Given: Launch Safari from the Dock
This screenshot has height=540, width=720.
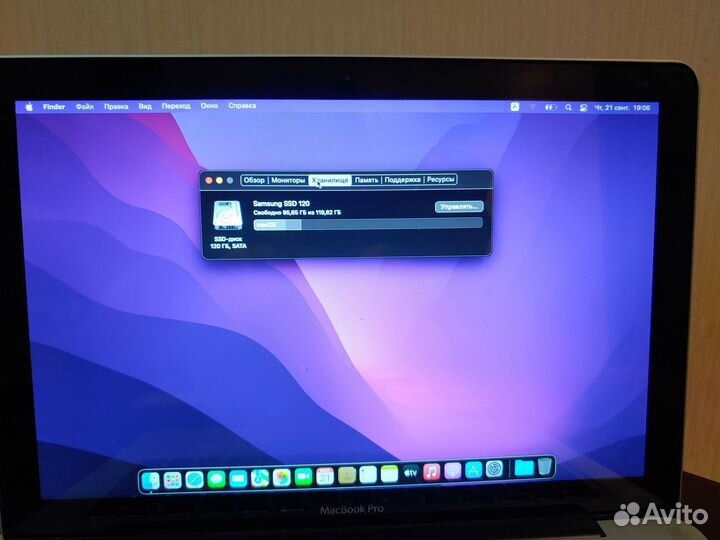Looking at the screenshot, I should [x=194, y=480].
